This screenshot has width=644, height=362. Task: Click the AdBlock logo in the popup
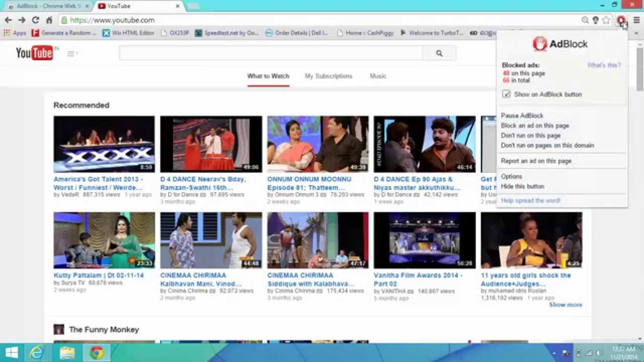pos(560,44)
